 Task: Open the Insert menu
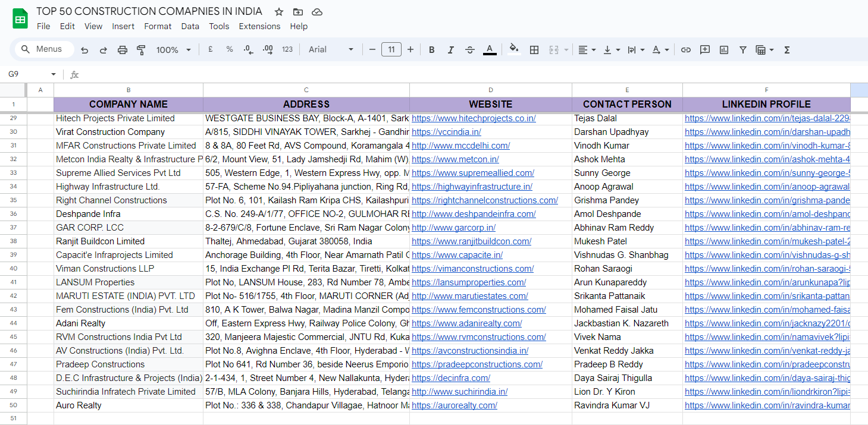[x=123, y=26]
